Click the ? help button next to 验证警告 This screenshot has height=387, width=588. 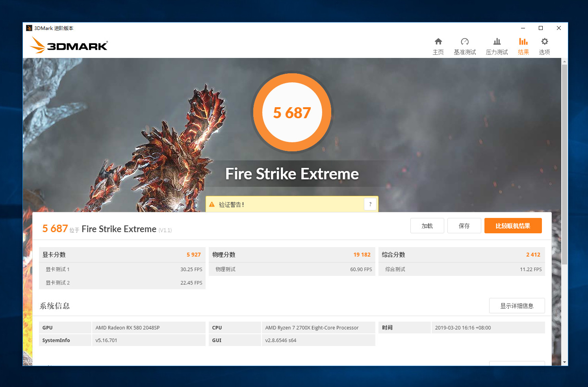coord(370,204)
